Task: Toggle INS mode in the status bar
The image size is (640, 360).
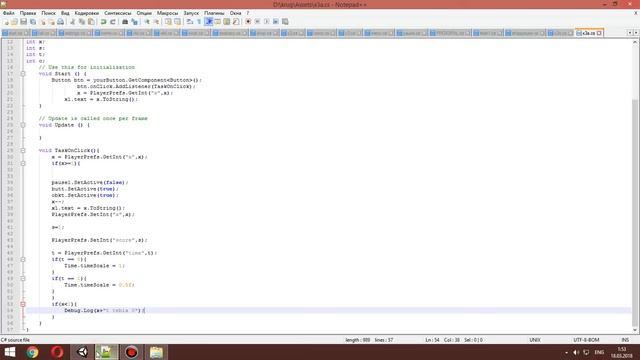Action: (x=625, y=340)
